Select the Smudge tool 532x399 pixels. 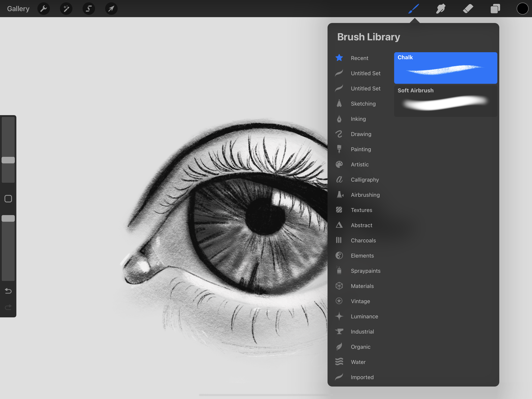point(441,9)
